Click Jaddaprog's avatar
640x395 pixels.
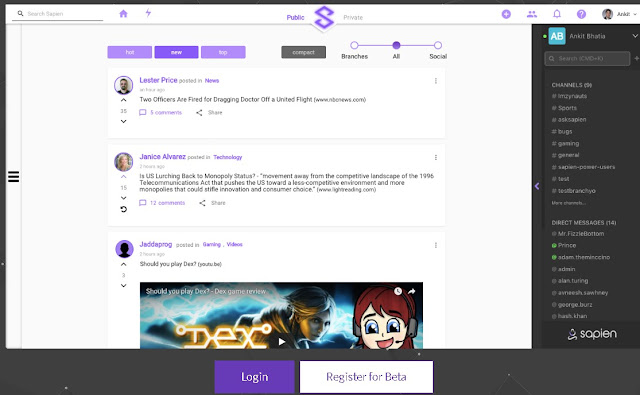pyautogui.click(x=124, y=249)
